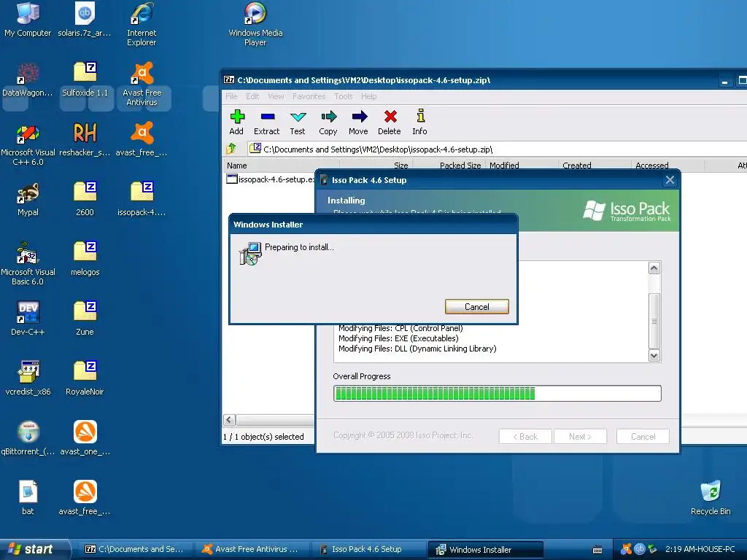The image size is (747, 560).
Task: Select the avast_one installer icon
Action: coord(85,438)
